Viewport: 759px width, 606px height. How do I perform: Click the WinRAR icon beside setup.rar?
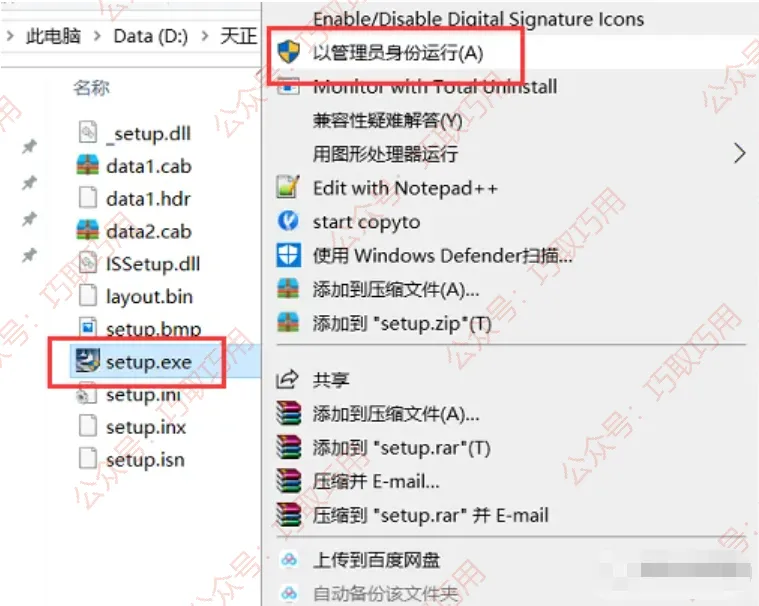[x=288, y=447]
